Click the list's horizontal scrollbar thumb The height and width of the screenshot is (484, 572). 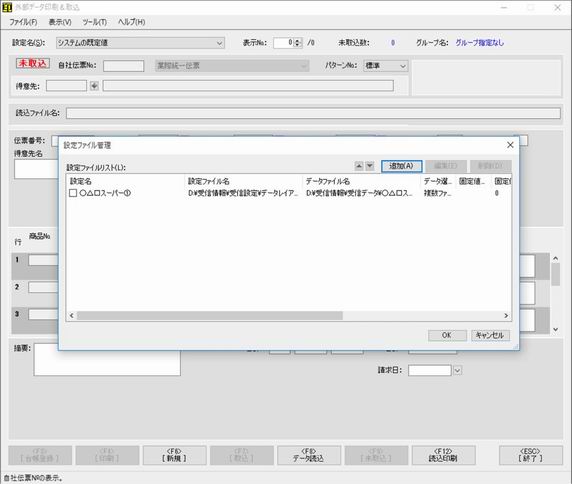tap(210, 315)
